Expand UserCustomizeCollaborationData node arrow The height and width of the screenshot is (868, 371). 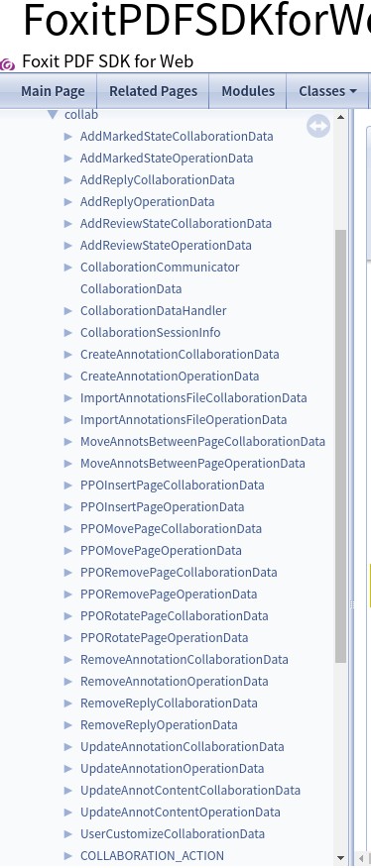click(x=68, y=834)
